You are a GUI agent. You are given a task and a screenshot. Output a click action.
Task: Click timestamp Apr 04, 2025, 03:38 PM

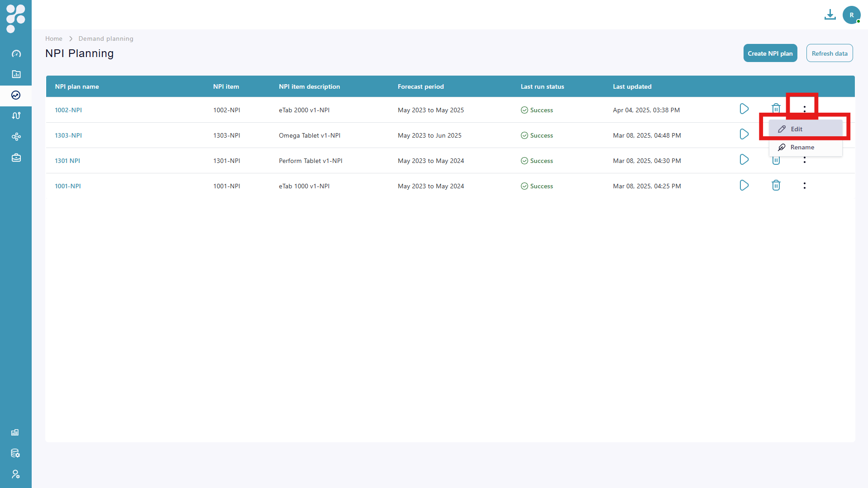point(646,110)
